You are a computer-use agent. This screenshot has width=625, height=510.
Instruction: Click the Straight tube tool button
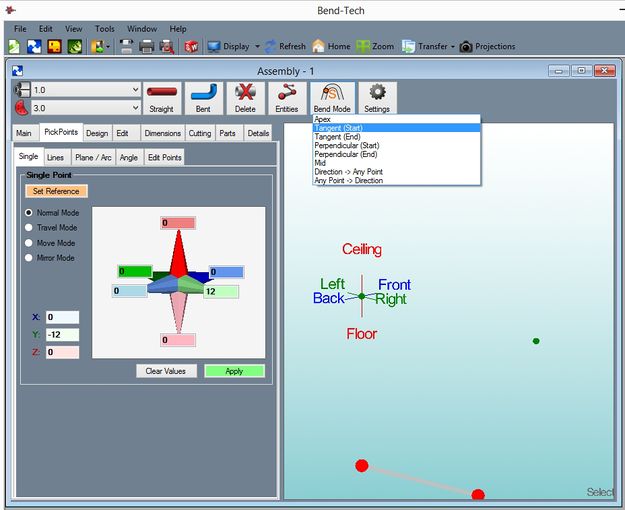pyautogui.click(x=161, y=98)
